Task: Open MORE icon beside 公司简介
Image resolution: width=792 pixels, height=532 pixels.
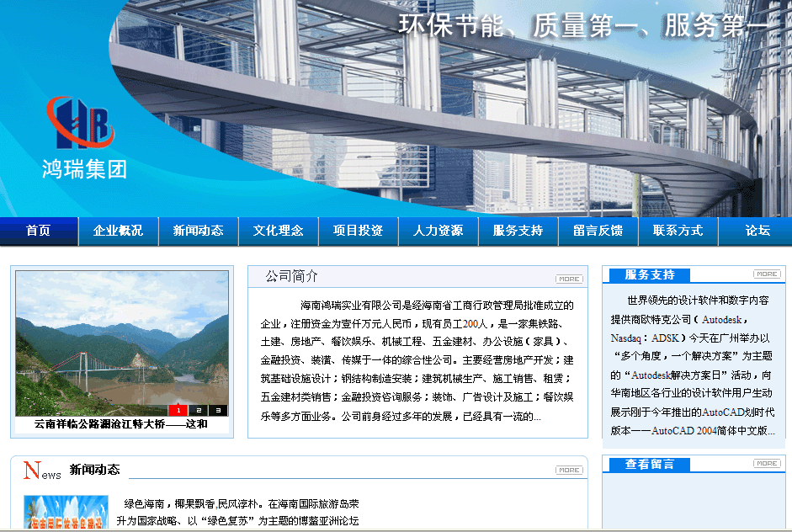Action: (569, 279)
